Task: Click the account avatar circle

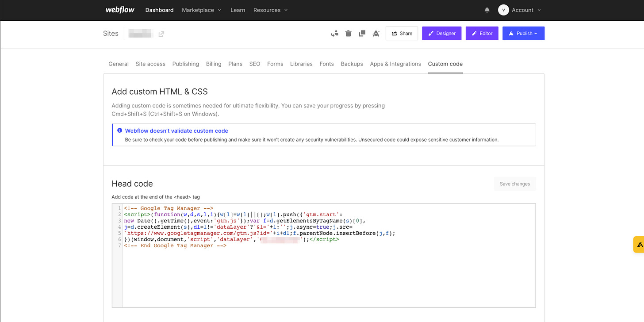Action: [x=503, y=10]
